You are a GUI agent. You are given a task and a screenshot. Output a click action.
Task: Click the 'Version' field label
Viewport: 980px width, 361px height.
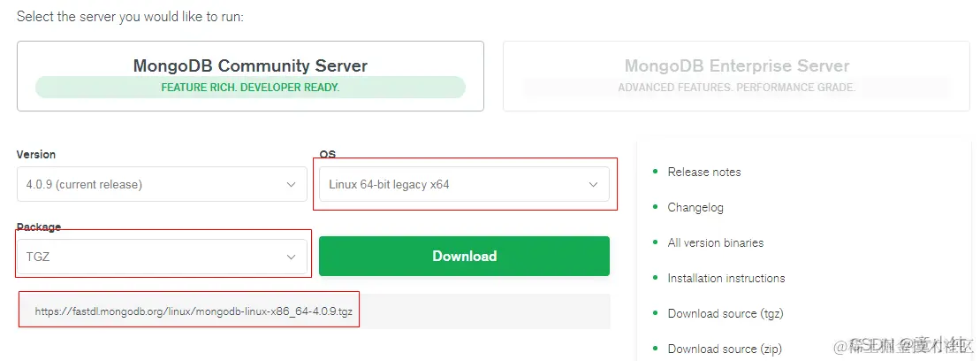click(x=35, y=155)
